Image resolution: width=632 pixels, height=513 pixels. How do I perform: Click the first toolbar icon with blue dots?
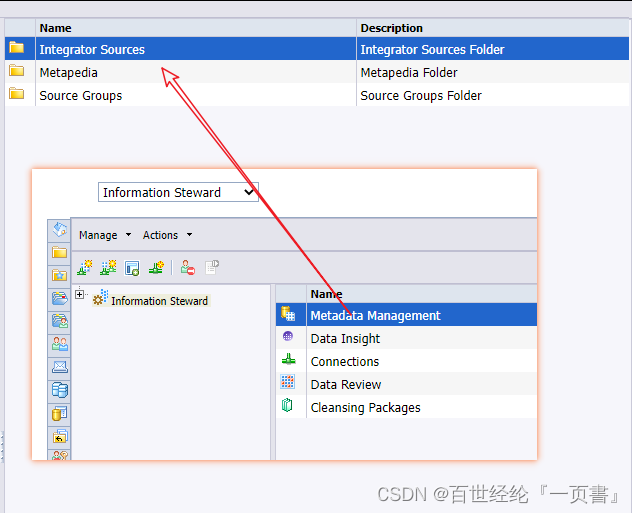[x=85, y=268]
